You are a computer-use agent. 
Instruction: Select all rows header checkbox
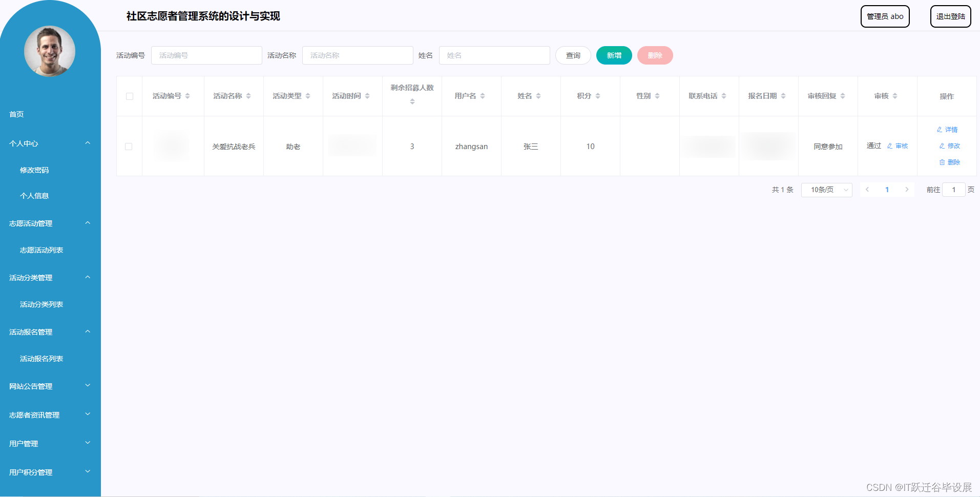pos(130,96)
